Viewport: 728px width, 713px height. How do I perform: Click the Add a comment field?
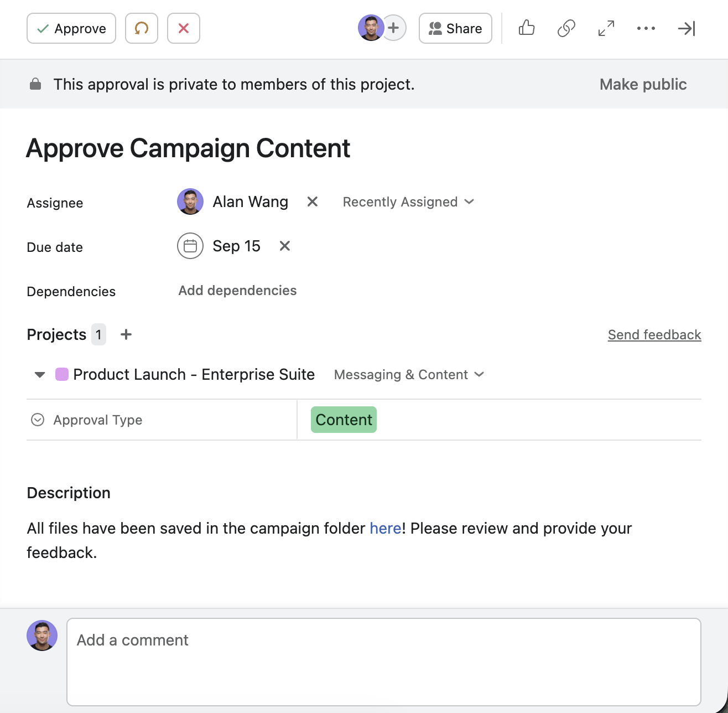point(384,662)
